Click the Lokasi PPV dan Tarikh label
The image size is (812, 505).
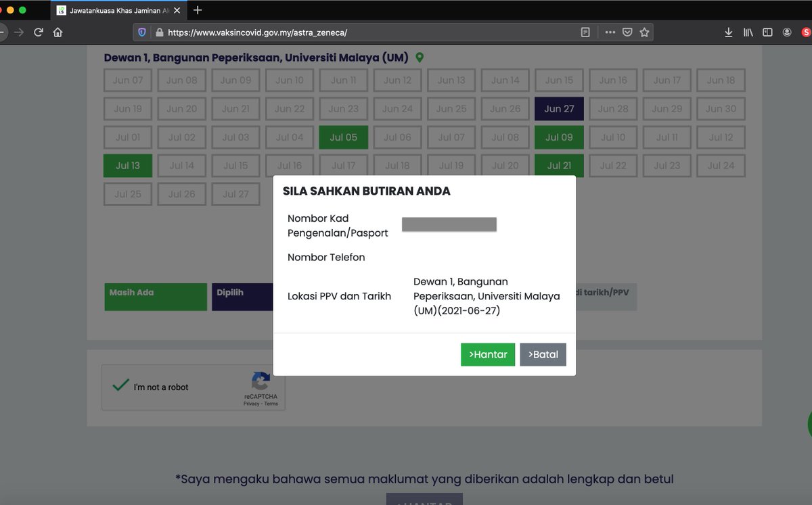click(339, 296)
